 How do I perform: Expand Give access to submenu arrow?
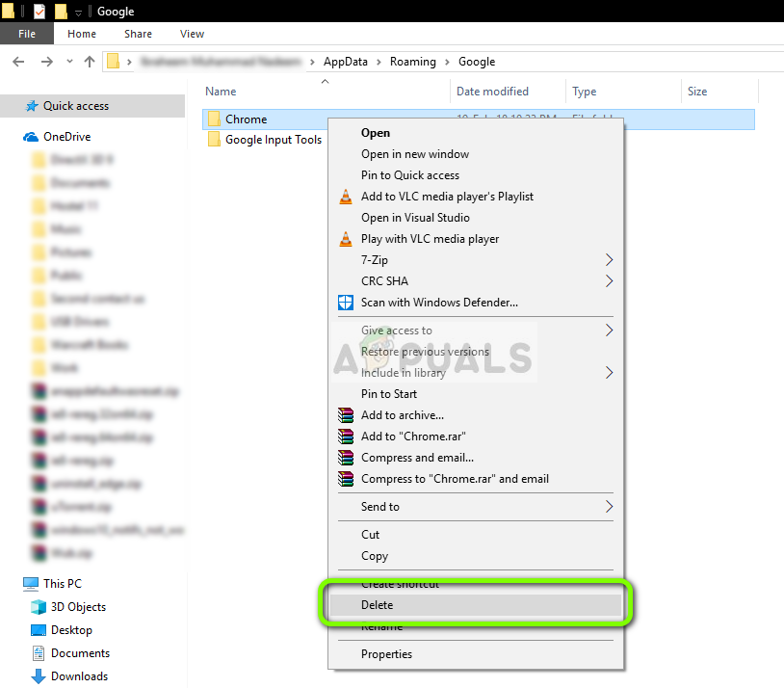[609, 331]
